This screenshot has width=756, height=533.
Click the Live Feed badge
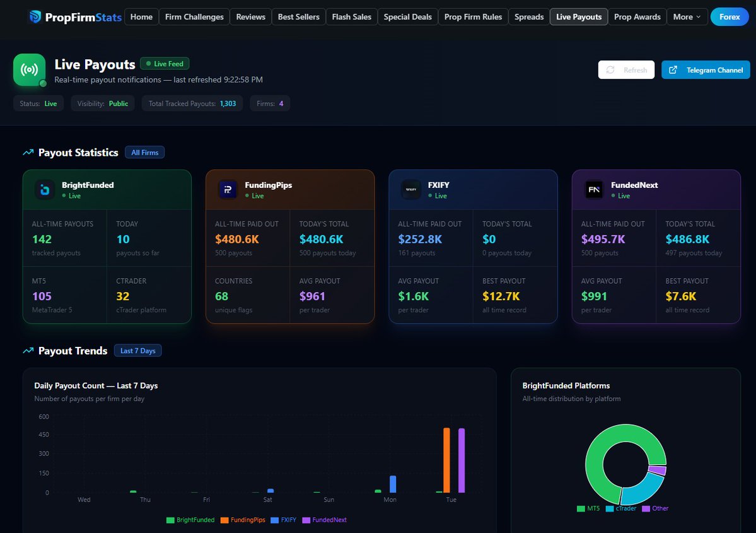coord(165,64)
